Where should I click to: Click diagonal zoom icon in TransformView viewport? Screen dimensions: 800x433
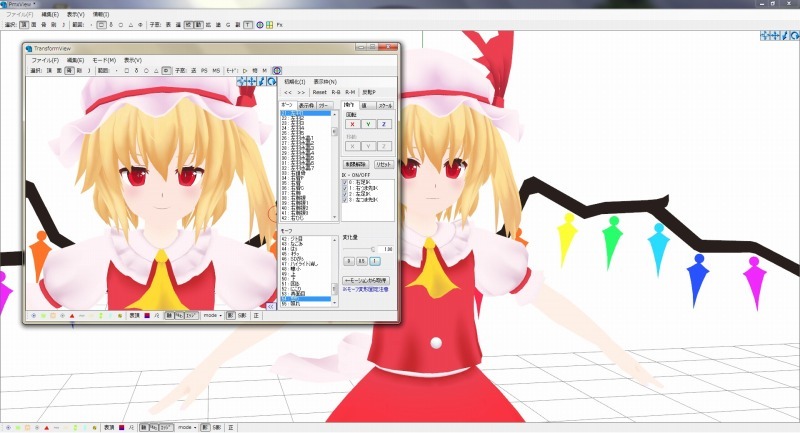[x=262, y=81]
